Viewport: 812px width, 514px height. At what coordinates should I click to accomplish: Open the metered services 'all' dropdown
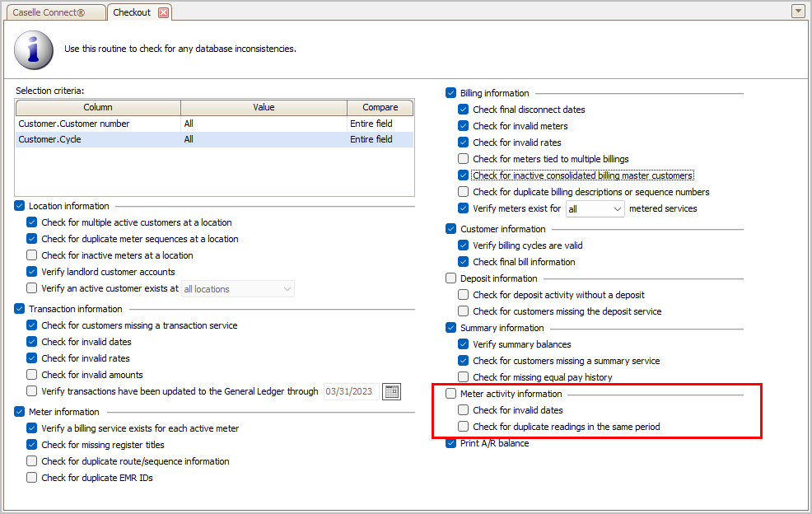click(595, 209)
